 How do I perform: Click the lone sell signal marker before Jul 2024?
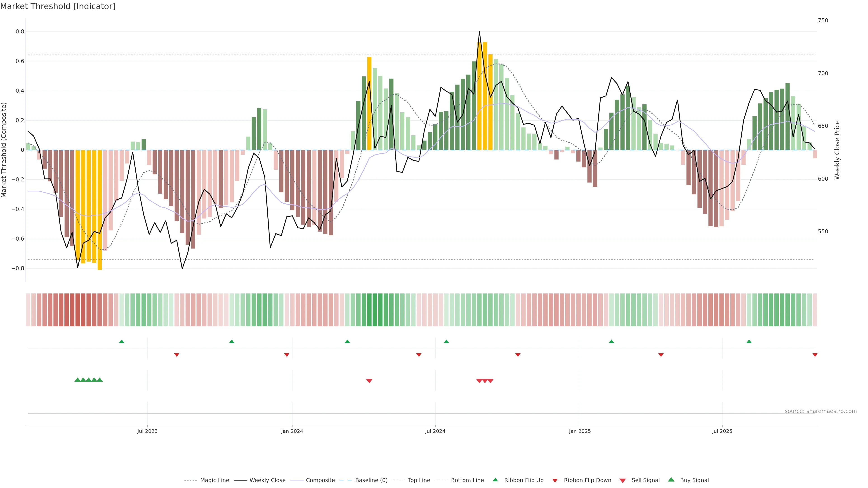pyautogui.click(x=369, y=381)
